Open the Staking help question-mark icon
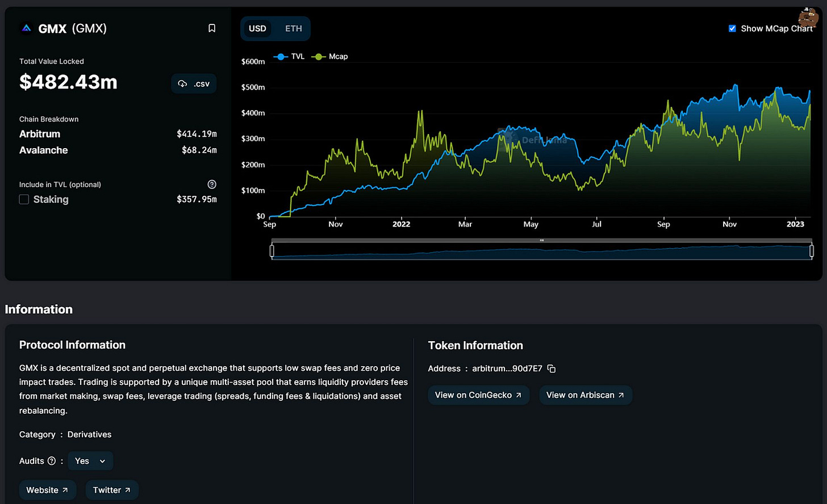Image resolution: width=827 pixels, height=504 pixels. 212,184
